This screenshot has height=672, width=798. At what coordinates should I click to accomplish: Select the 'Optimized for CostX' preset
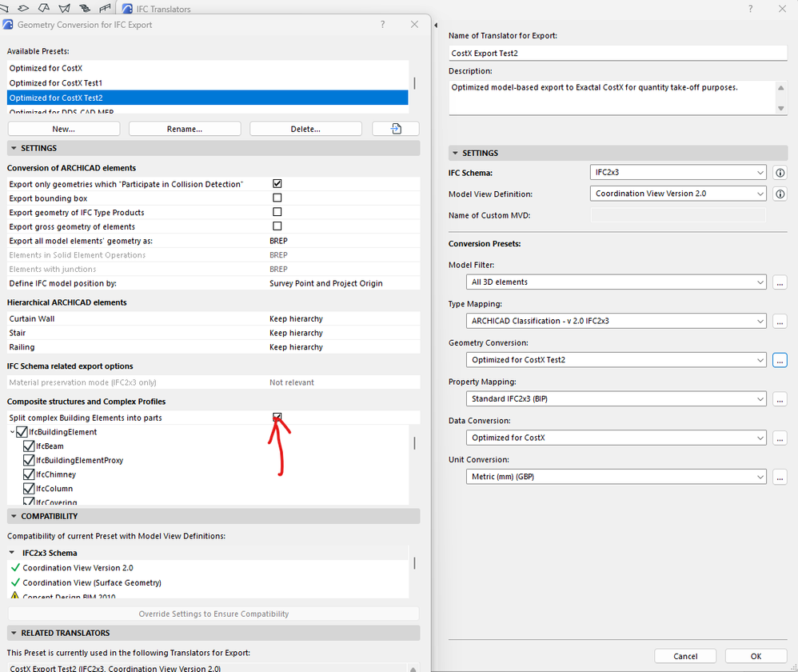(208, 68)
